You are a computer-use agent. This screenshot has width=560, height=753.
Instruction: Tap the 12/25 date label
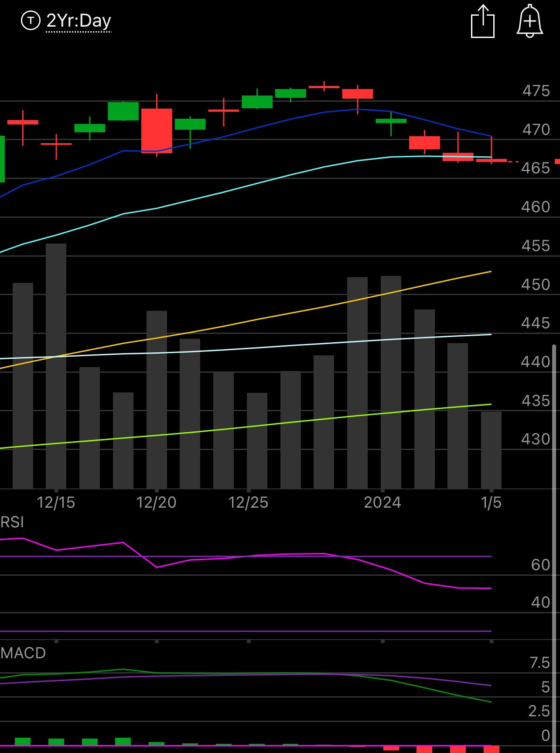(x=248, y=502)
